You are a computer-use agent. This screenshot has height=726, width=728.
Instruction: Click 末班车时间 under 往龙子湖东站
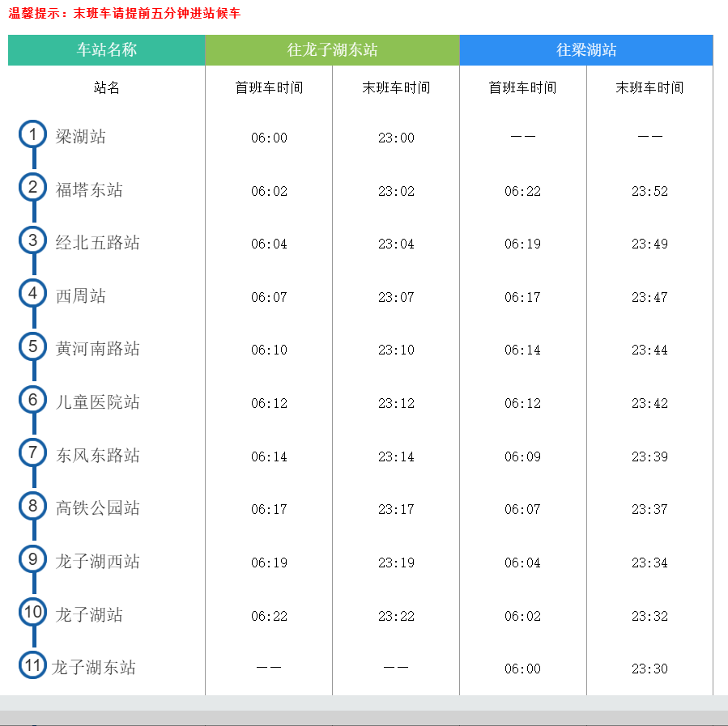coord(396,87)
